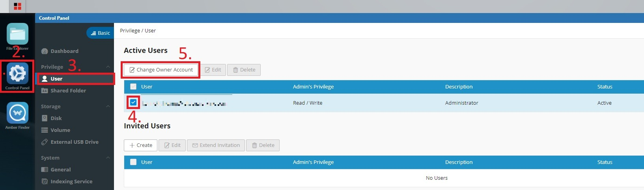The width and height of the screenshot is (644, 190).
Task: Click User column header in Invited Users
Action: tap(147, 162)
